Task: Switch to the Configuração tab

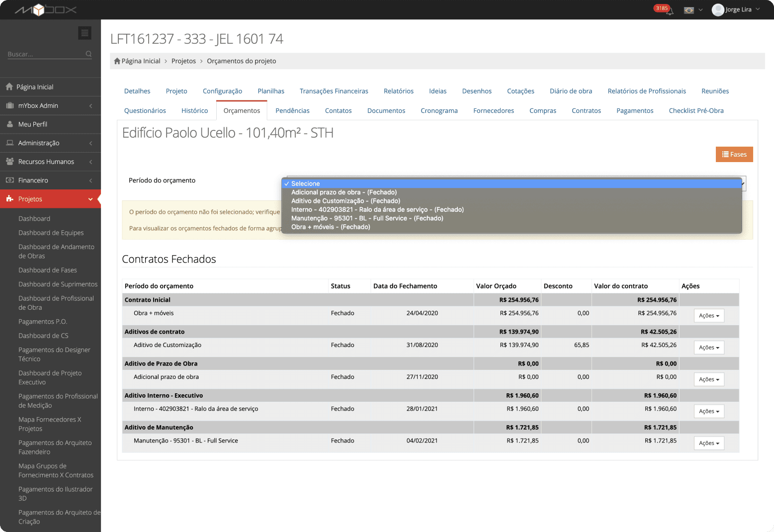Action: click(222, 91)
